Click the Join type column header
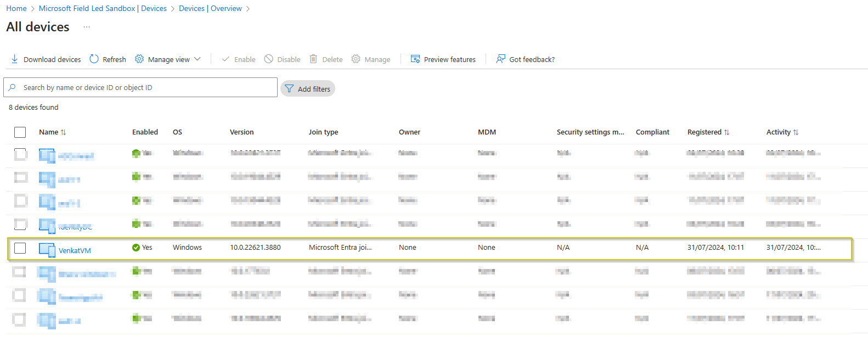Image resolution: width=868 pixels, height=364 pixels. tap(323, 132)
